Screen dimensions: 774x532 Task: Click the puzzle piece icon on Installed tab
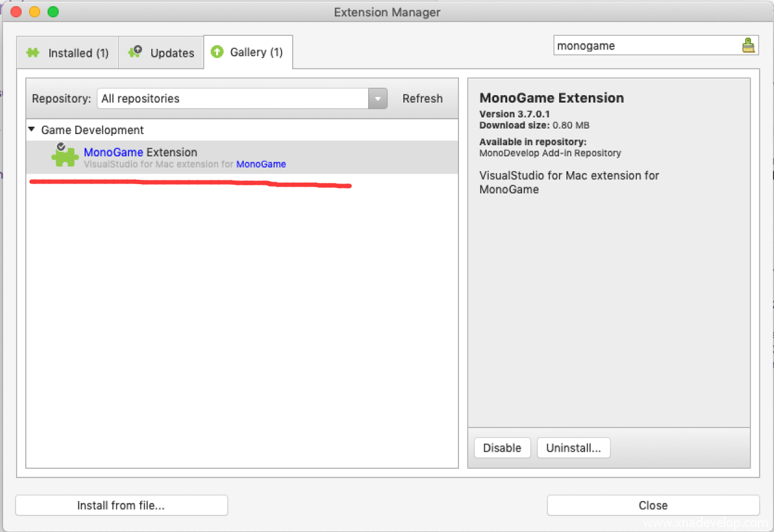click(x=33, y=53)
